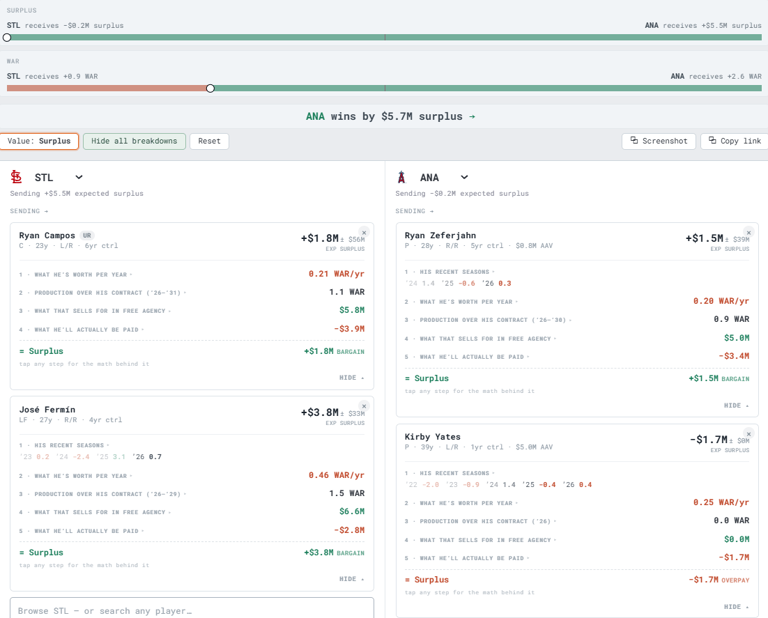Click the Screenshot button
Viewport: 768px width, 618px height.
click(x=659, y=141)
